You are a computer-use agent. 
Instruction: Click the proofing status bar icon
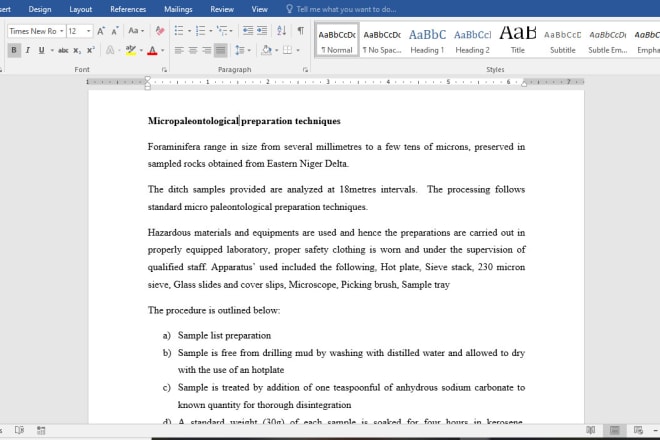19,430
